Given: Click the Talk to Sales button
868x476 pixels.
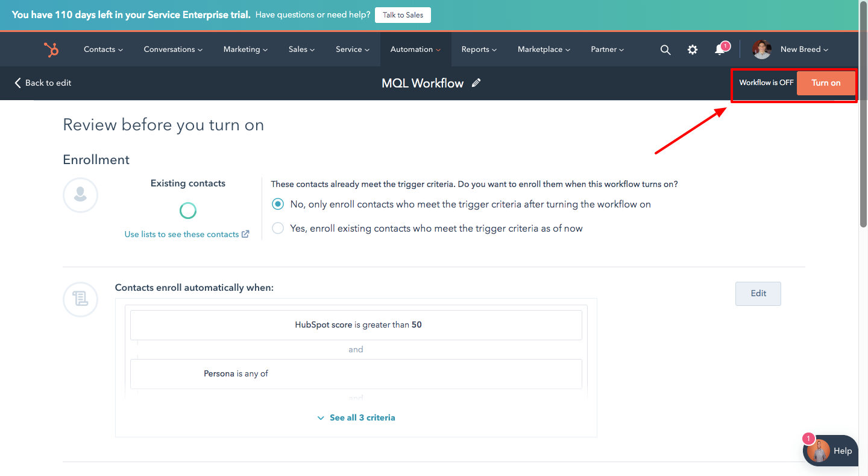Looking at the screenshot, I should pyautogui.click(x=403, y=15).
